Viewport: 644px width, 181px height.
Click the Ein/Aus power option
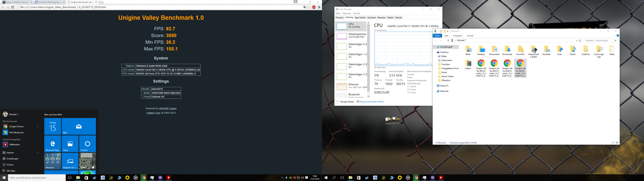click(10, 165)
